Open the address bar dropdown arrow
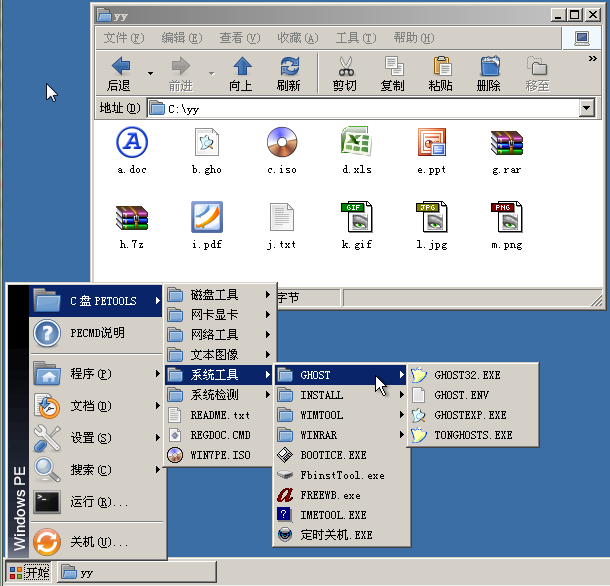 pos(587,108)
